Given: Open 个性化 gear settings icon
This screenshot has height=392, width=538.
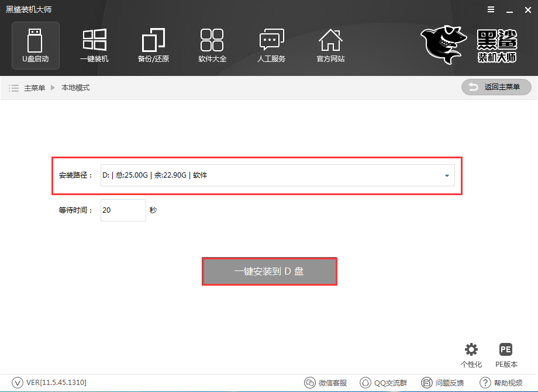Looking at the screenshot, I should click(x=471, y=350).
